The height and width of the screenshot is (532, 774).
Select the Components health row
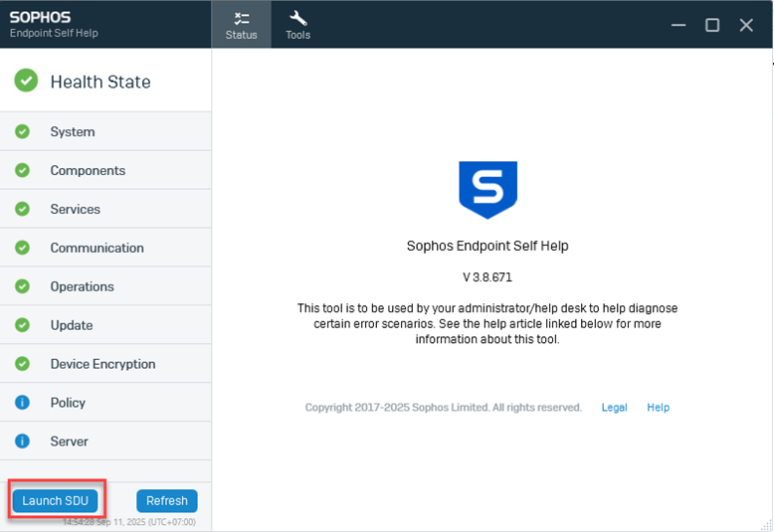pos(105,170)
